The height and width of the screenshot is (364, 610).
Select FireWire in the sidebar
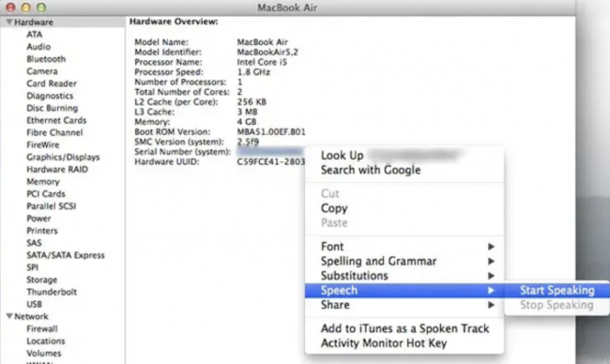pos(43,144)
